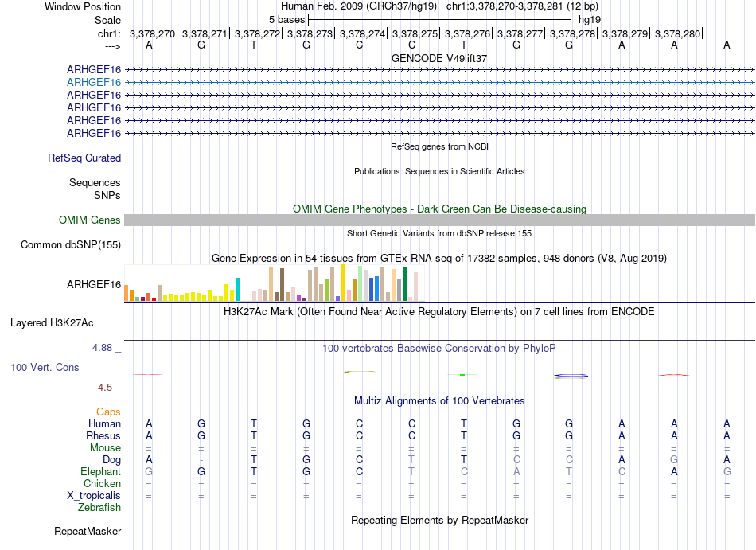Screen dimensions: 756x550
Task: Click the dark brown bar in GTEx chart
Action: (282, 285)
